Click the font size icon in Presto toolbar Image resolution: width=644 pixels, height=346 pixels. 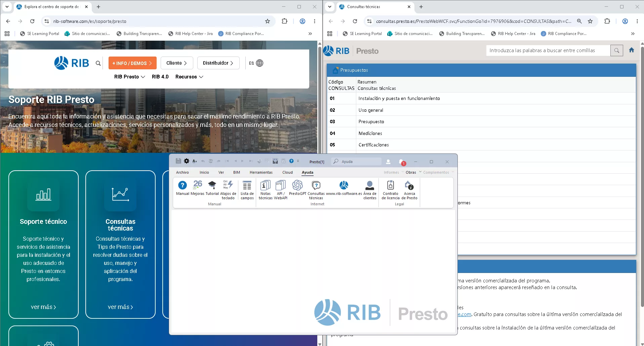(x=195, y=161)
